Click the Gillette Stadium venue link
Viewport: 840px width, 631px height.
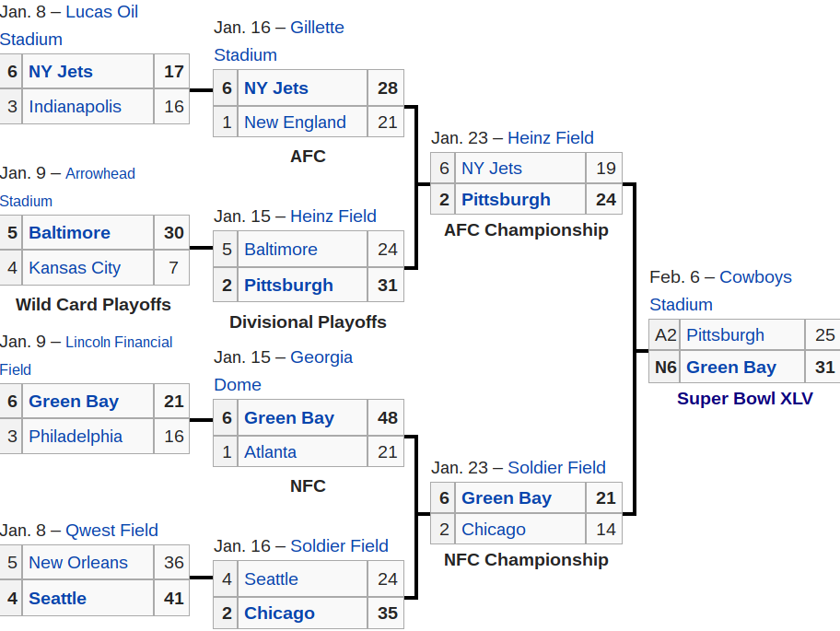[x=317, y=28]
